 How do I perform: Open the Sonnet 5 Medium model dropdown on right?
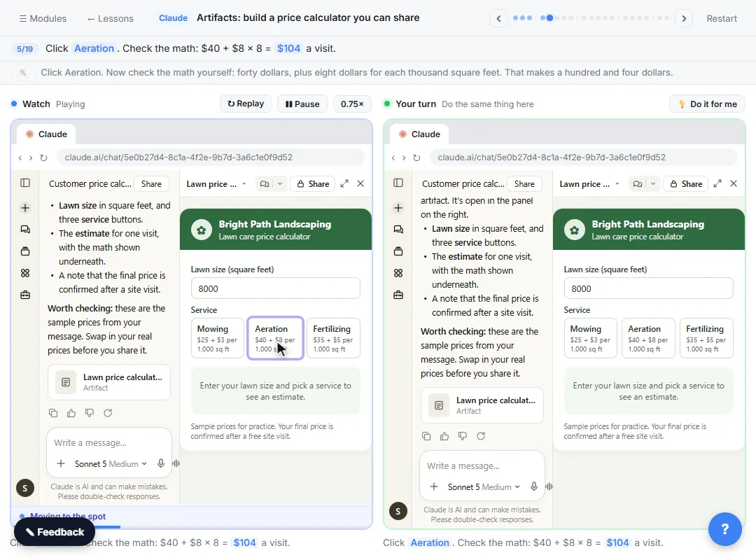484,486
